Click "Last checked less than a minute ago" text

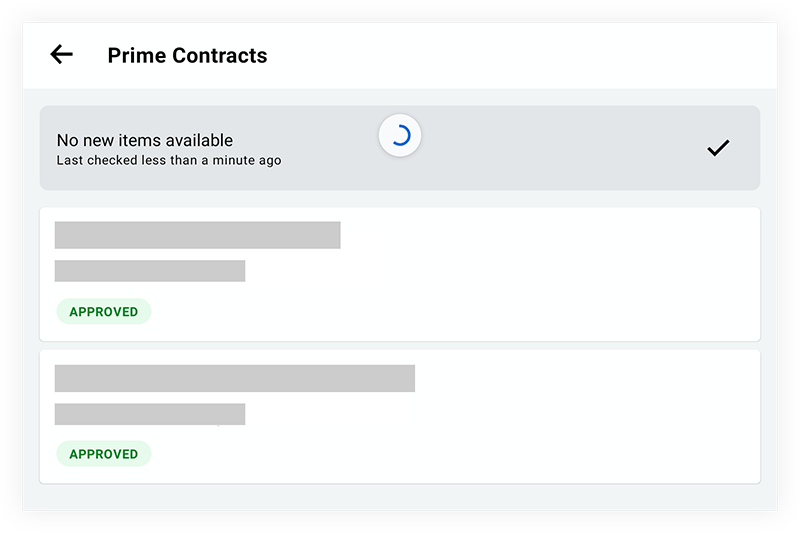(x=169, y=160)
